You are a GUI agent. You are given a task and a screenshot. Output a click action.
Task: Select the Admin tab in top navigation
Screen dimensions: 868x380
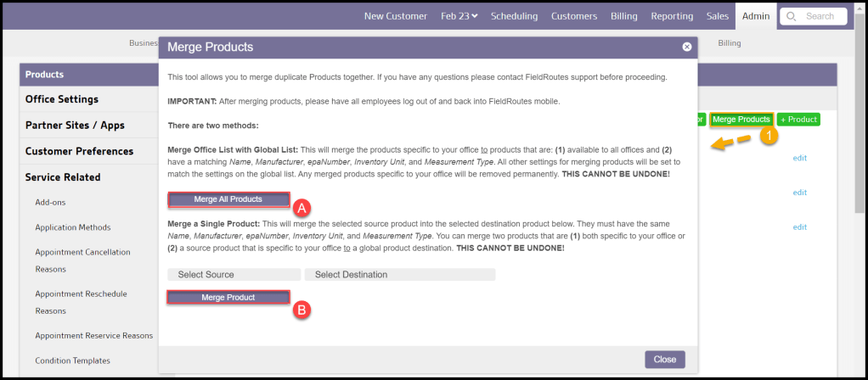[x=755, y=16]
